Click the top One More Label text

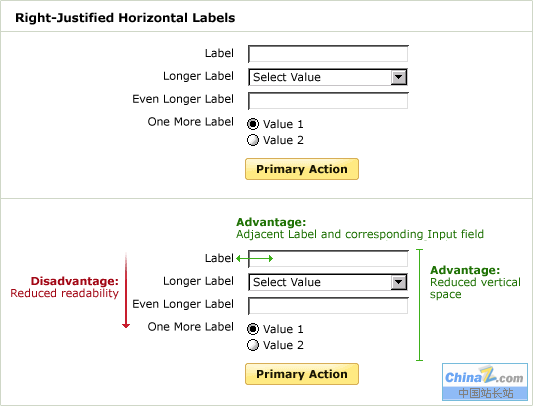pyautogui.click(x=191, y=122)
